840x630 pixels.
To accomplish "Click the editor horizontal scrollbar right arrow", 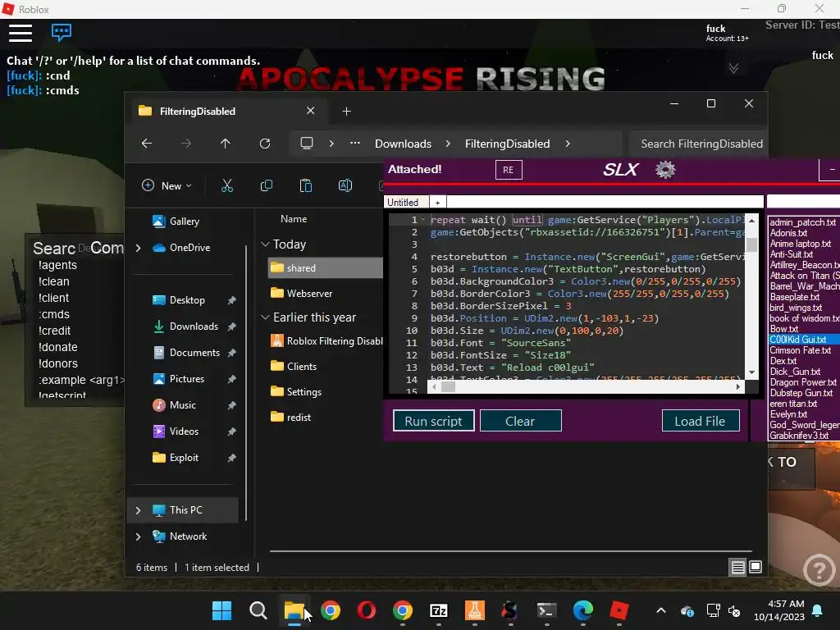I will (x=737, y=387).
